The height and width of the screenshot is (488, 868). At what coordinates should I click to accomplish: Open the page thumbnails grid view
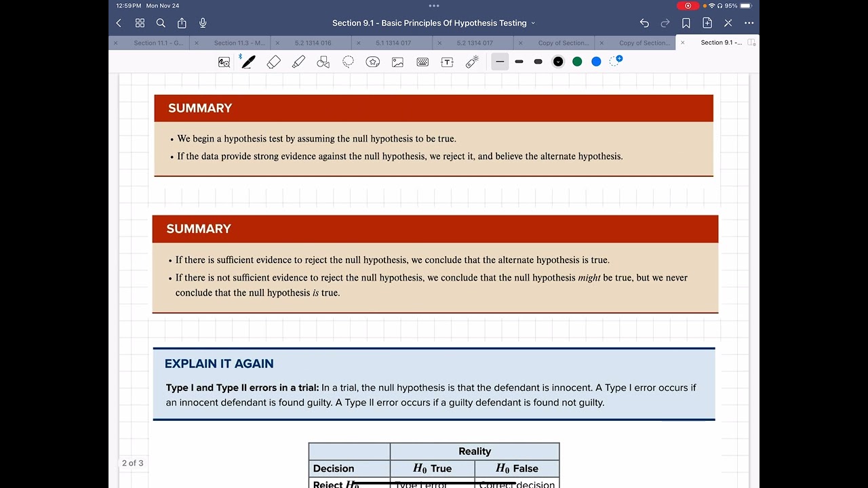tap(140, 23)
